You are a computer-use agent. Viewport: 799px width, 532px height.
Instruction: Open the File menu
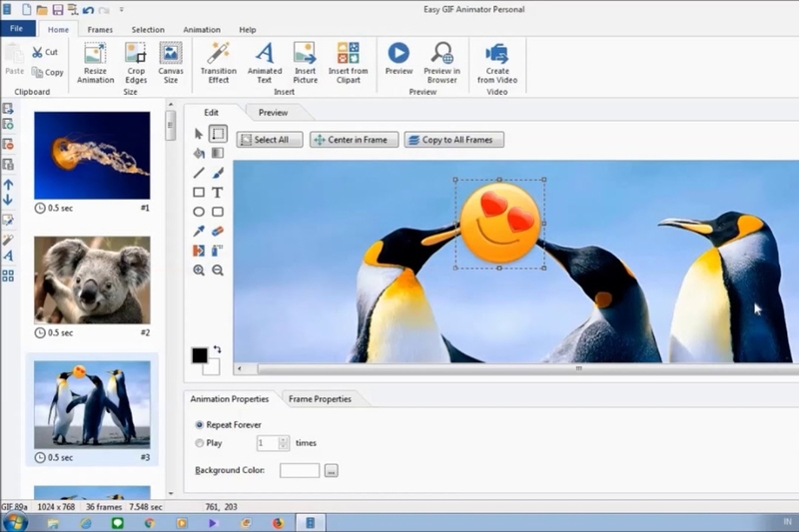(x=17, y=29)
